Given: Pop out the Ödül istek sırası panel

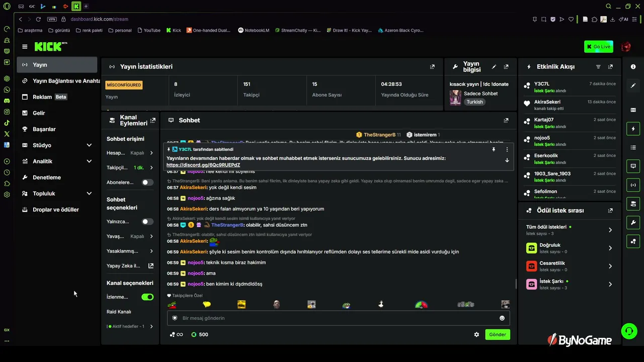Looking at the screenshot, I should pos(610,211).
